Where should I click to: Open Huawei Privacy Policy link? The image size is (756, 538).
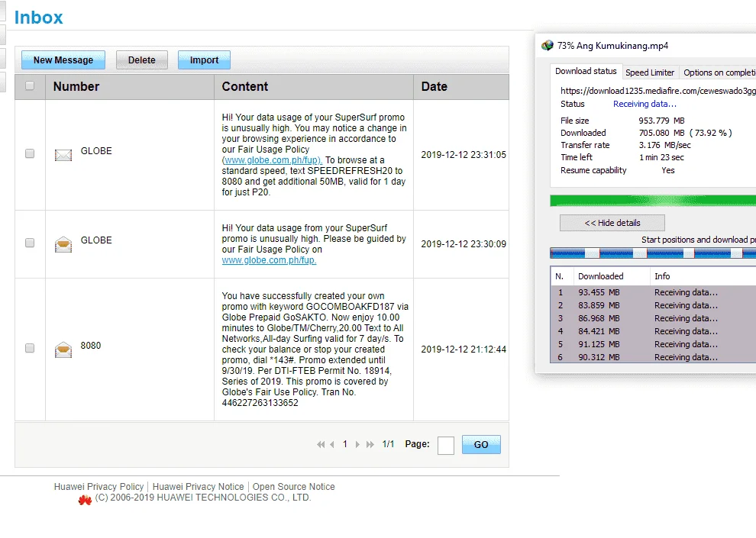tap(99, 487)
